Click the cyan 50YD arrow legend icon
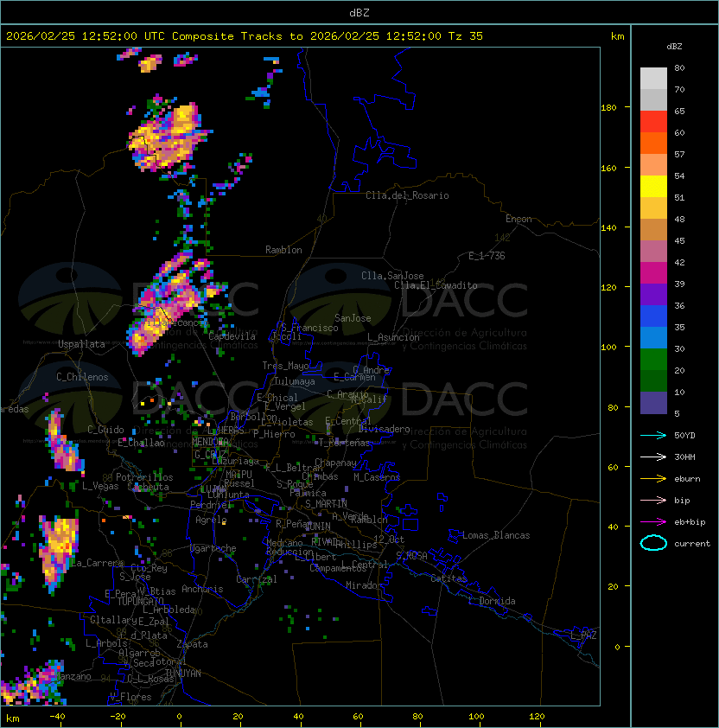This screenshot has height=728, width=719. [x=653, y=436]
